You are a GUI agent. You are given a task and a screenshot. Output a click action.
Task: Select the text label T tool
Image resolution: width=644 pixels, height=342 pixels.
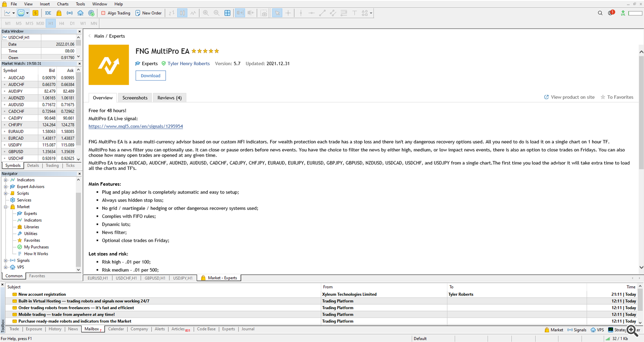(x=355, y=13)
